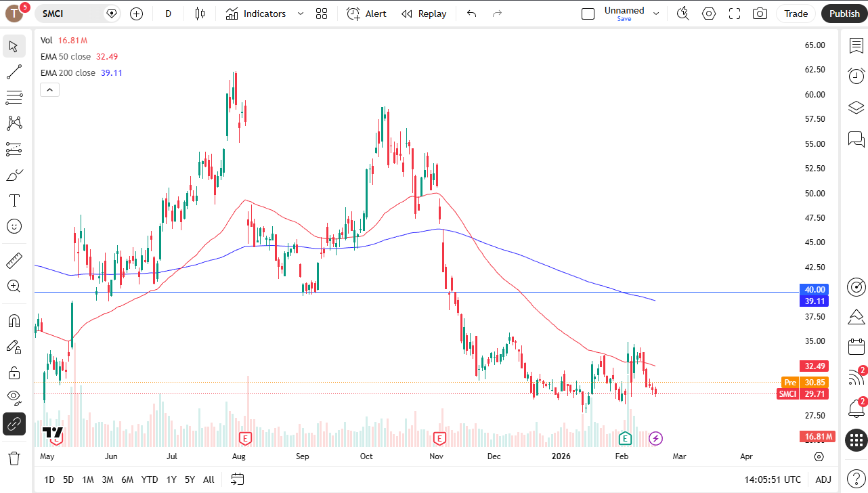The width and height of the screenshot is (868, 493).
Task: Take a chart snapshot with camera
Action: 760,14
